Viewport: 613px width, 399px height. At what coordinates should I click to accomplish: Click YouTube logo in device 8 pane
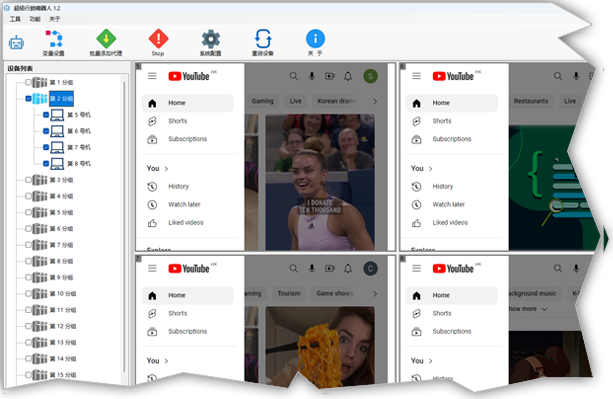[453, 268]
